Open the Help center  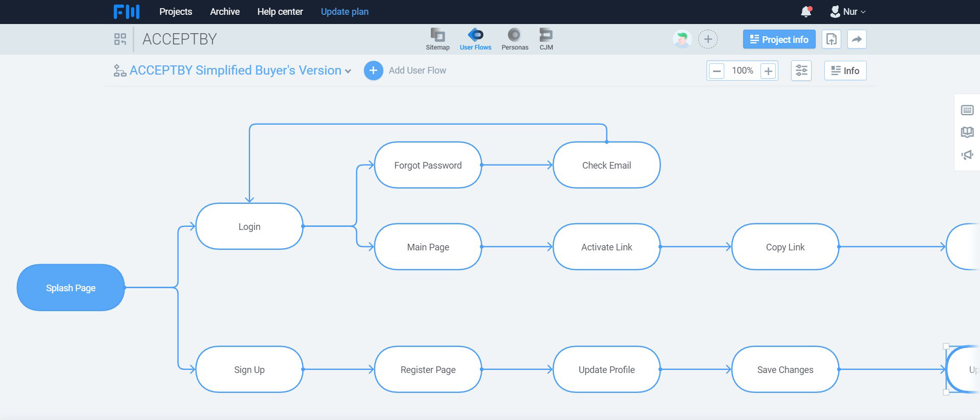point(280,11)
